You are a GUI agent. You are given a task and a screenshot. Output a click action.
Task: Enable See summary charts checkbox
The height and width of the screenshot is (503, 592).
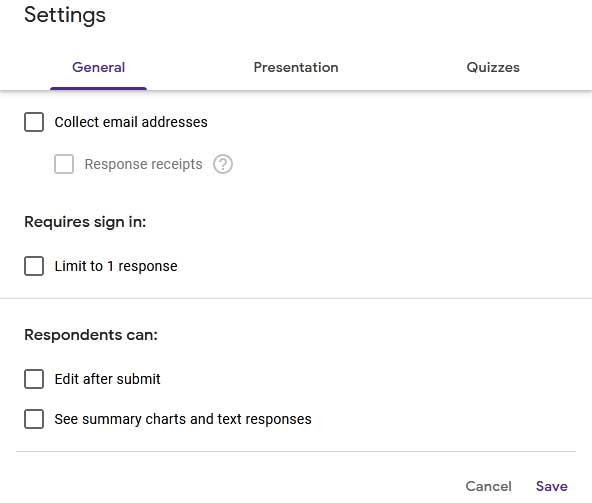(x=34, y=419)
